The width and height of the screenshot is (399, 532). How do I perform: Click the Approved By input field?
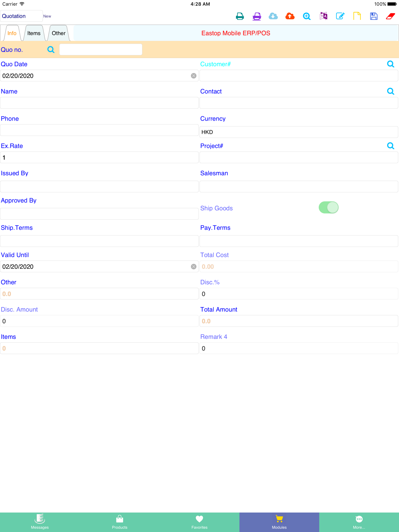(99, 214)
